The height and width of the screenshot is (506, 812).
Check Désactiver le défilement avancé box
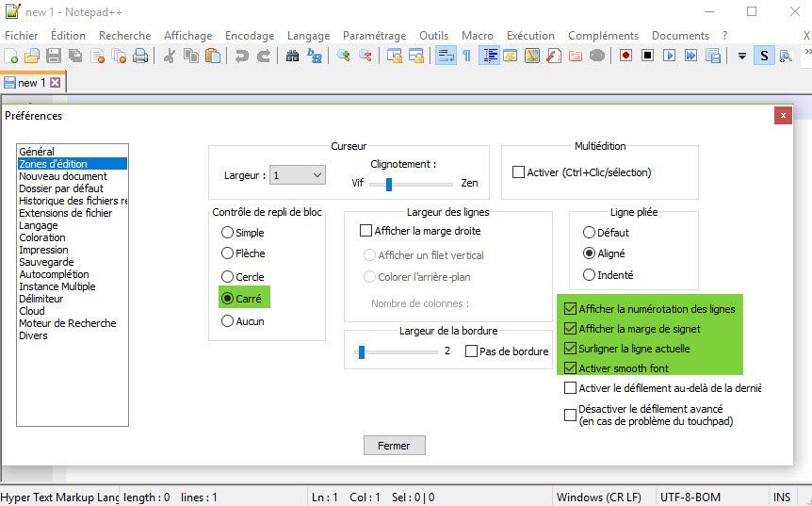pos(570,415)
